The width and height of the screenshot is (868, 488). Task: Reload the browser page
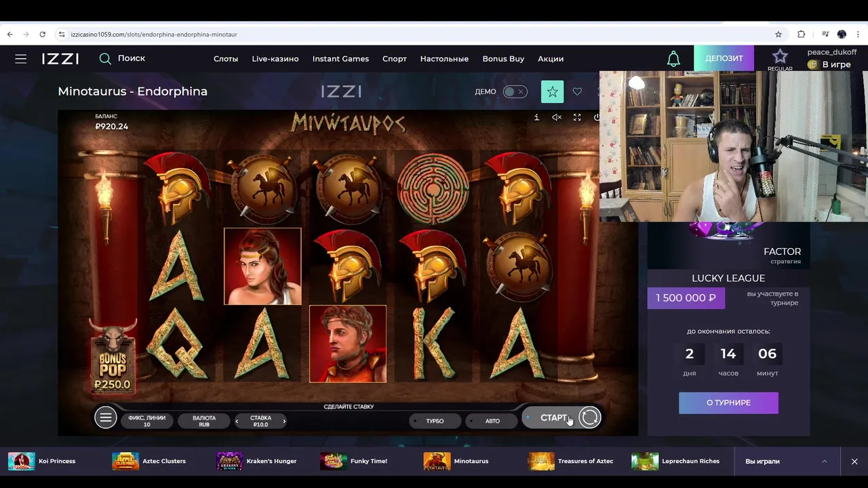42,34
